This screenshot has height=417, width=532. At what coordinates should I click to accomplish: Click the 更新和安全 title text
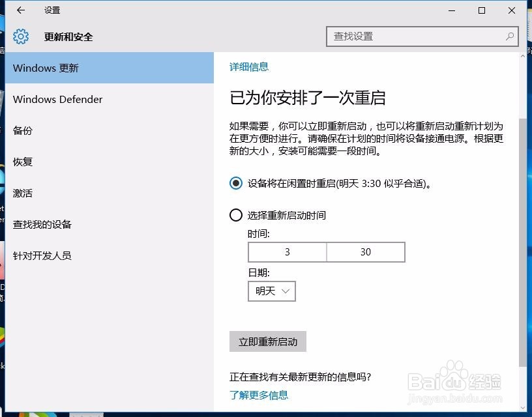coord(68,36)
